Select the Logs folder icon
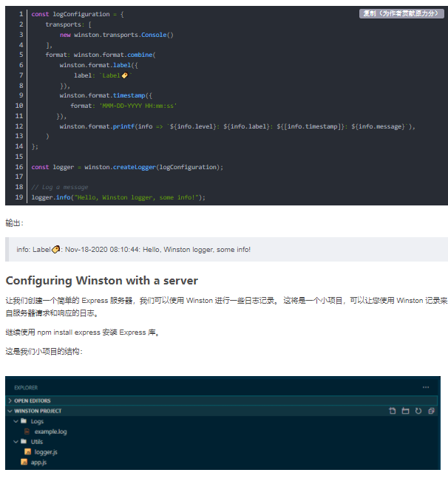Image resolution: width=448 pixels, height=481 pixels. [x=24, y=421]
